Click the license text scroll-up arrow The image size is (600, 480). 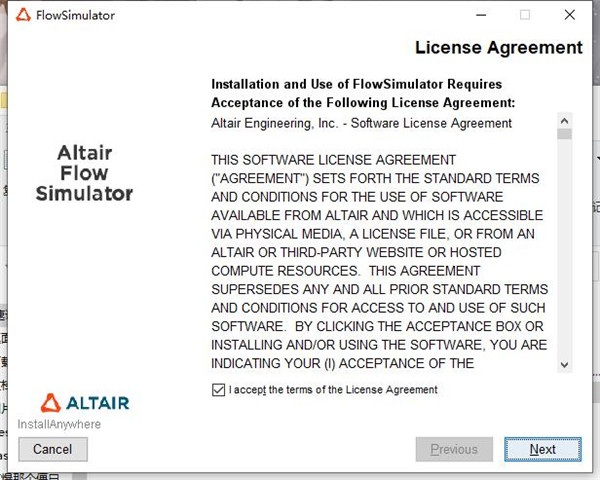pos(564,121)
